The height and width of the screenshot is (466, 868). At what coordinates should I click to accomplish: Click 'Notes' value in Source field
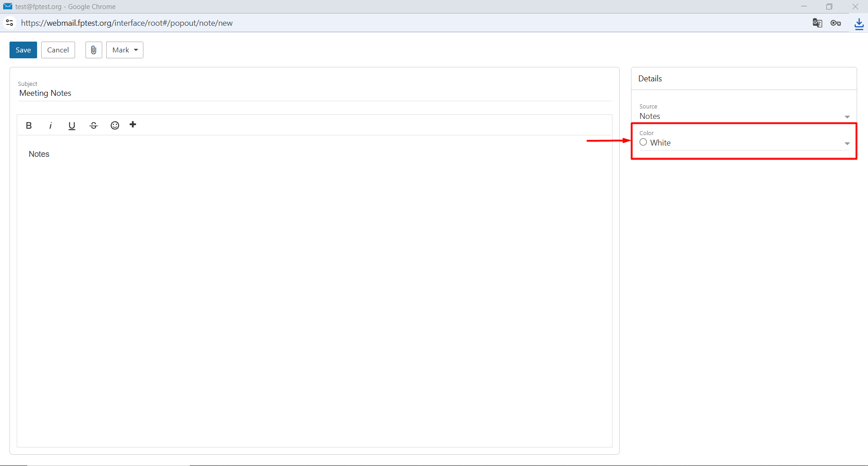pyautogui.click(x=650, y=116)
